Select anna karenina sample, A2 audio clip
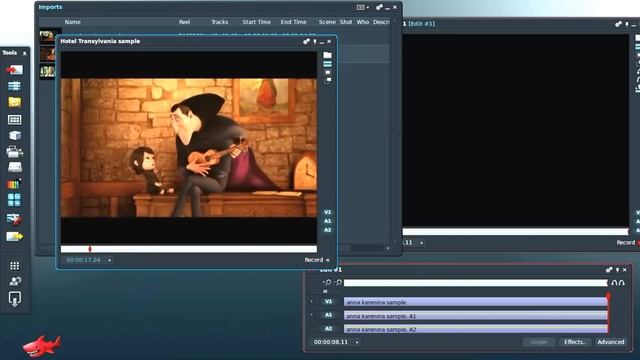 [x=476, y=329]
